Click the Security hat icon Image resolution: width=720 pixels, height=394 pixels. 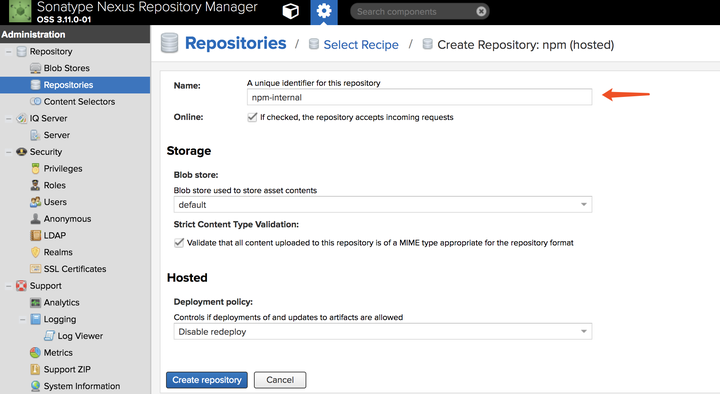click(x=22, y=152)
